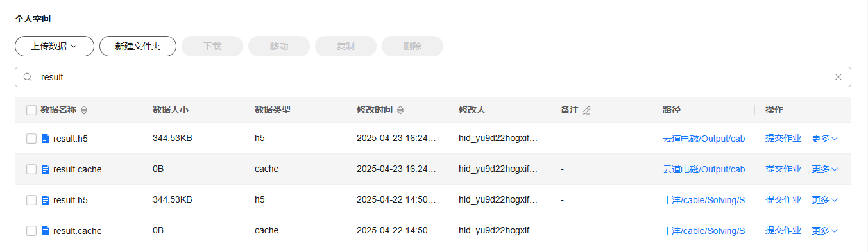Click 提交作业 for first result.cache
868x252 pixels.
(x=783, y=169)
